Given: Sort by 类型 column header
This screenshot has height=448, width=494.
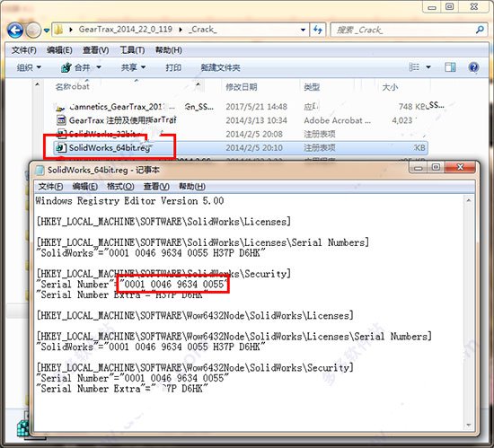Looking at the screenshot, I should 312,87.
